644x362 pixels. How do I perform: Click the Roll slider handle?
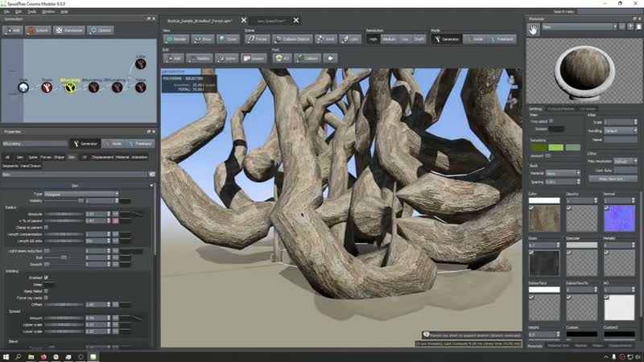[x=64, y=257]
